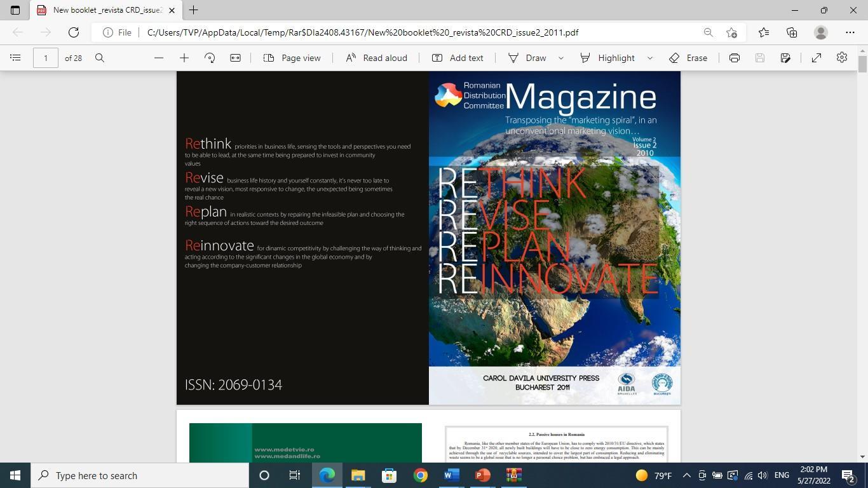The height and width of the screenshot is (488, 868).
Task: Launch Microsoft Store from taskbar
Action: pos(389,475)
